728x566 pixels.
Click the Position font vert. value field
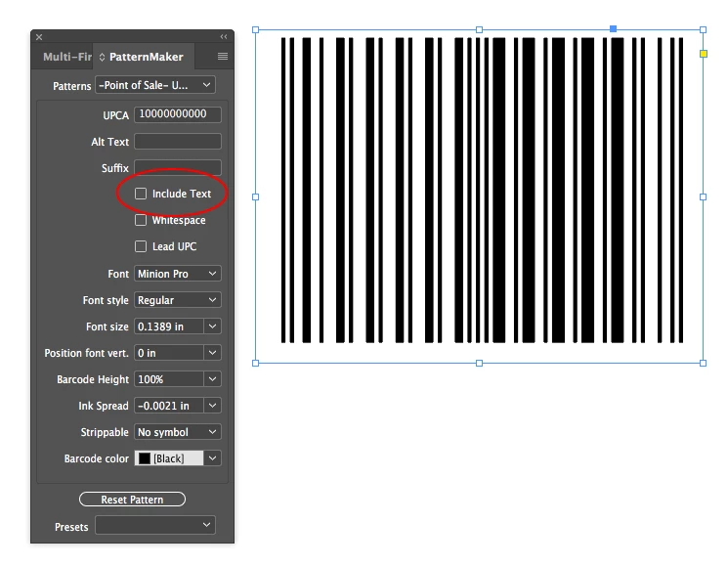tap(169, 353)
